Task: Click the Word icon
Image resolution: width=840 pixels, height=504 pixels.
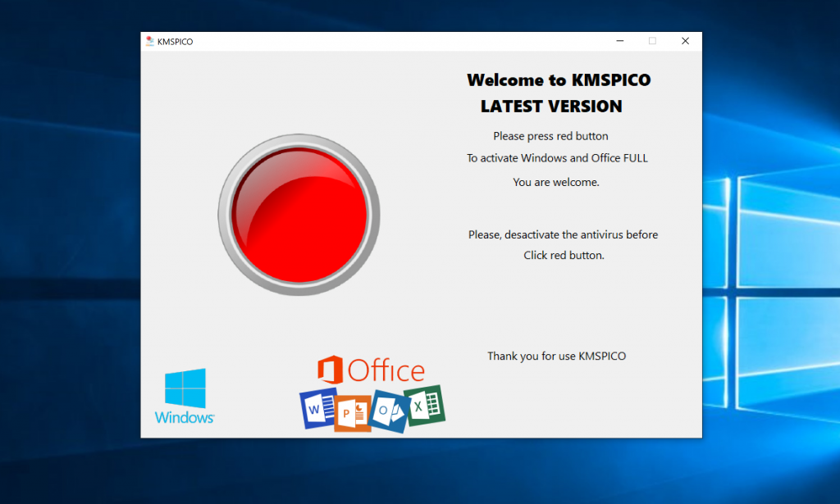Action: pyautogui.click(x=318, y=409)
